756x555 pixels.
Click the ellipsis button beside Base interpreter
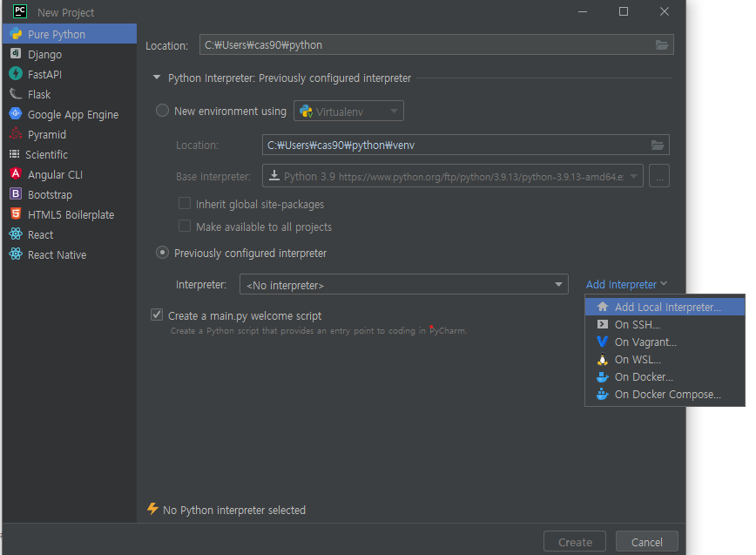coord(659,176)
